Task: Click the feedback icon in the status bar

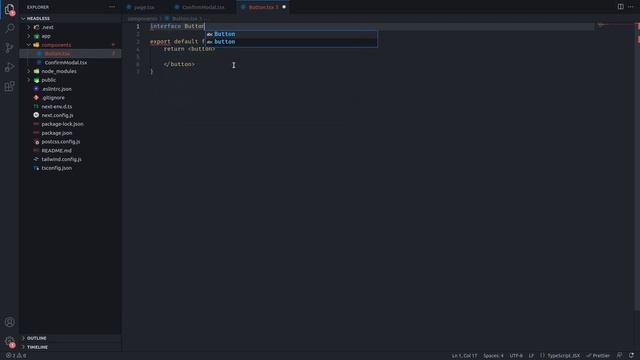Action: coord(620,356)
